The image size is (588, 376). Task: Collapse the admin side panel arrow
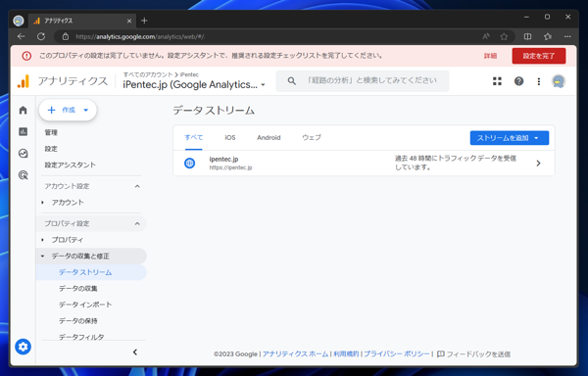pos(135,352)
